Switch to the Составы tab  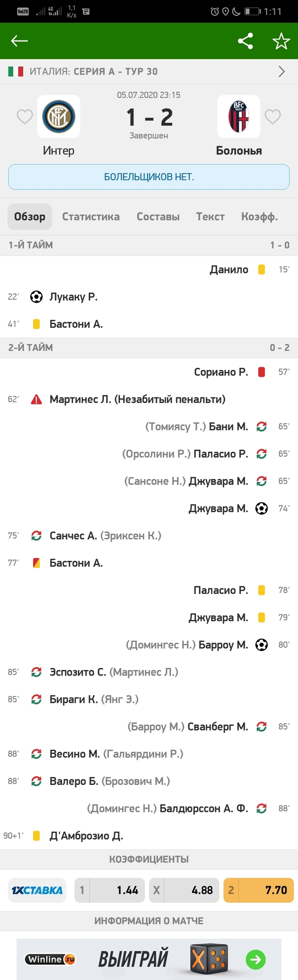(158, 216)
